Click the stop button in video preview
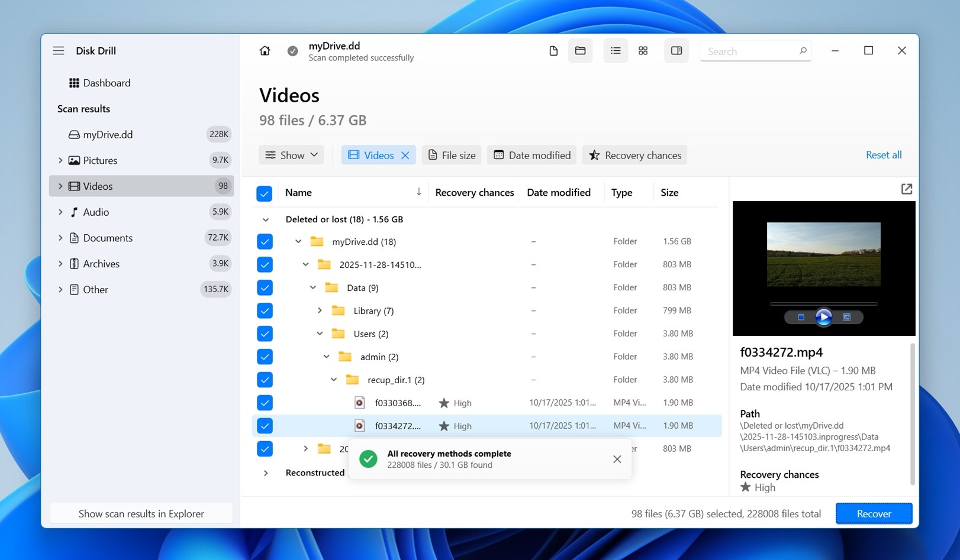 click(801, 318)
